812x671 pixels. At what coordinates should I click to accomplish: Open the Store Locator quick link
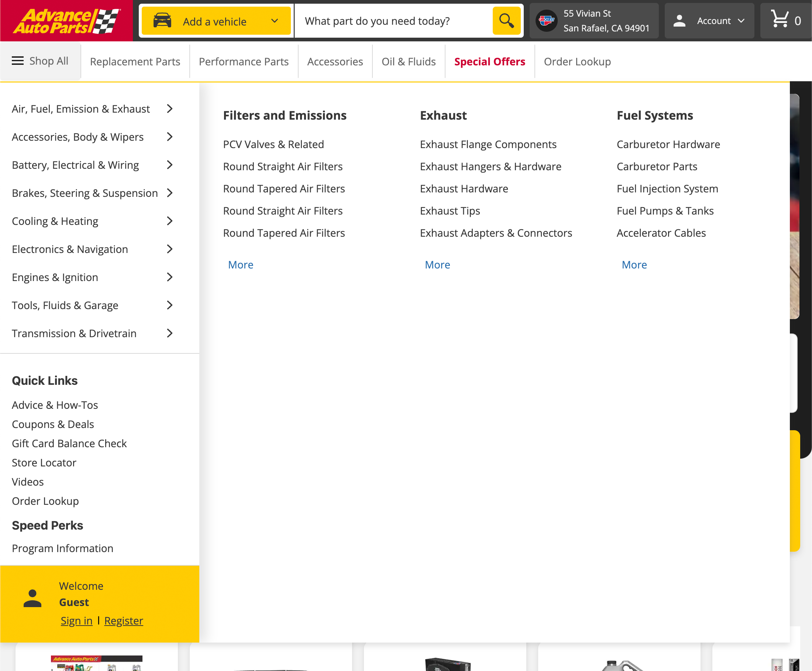click(x=44, y=462)
